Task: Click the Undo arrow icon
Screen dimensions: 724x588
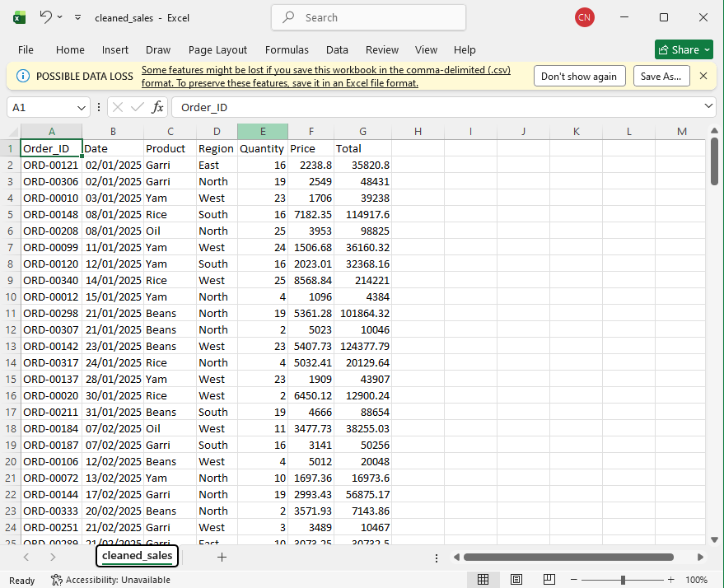Action: pos(45,17)
